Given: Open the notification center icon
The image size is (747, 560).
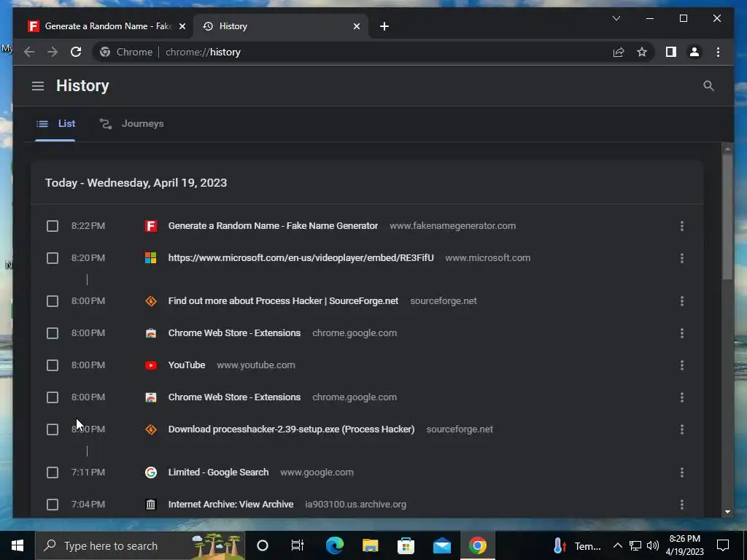Looking at the screenshot, I should 723,545.
